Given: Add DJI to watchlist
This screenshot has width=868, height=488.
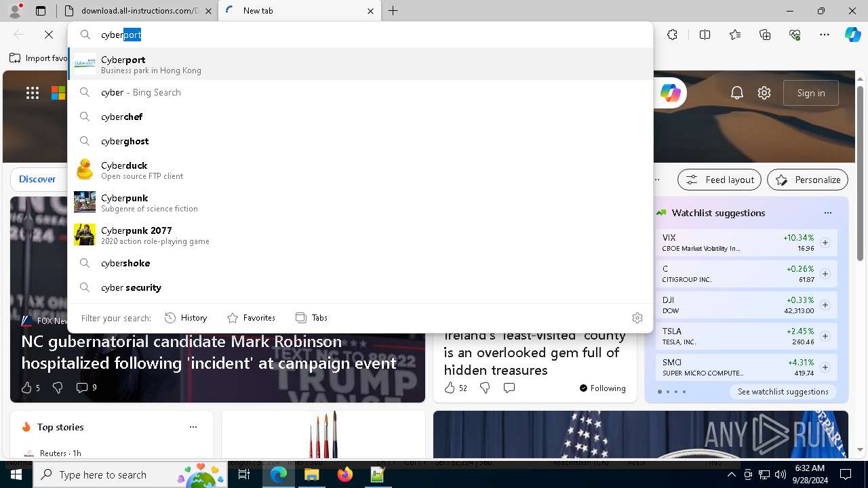Looking at the screenshot, I should 825,305.
